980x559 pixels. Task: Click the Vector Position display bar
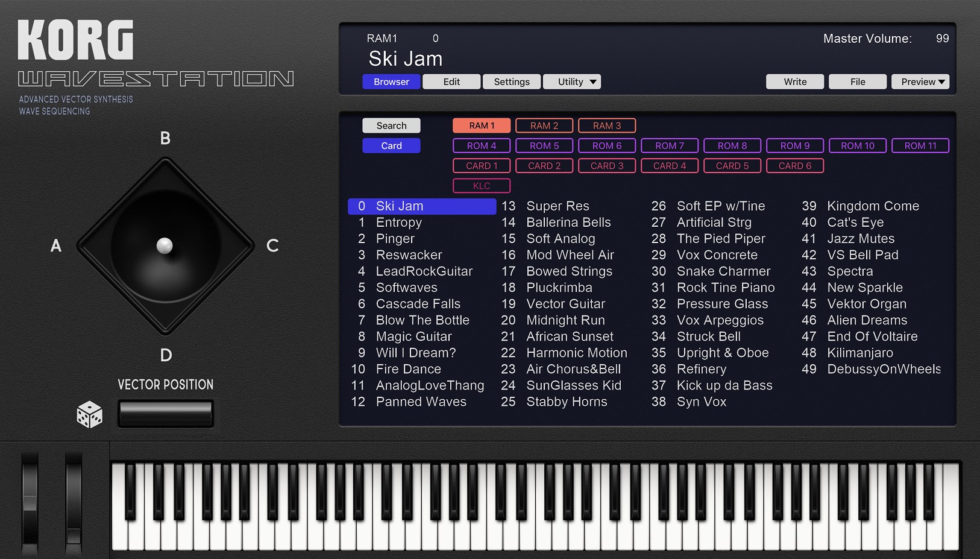point(165,414)
